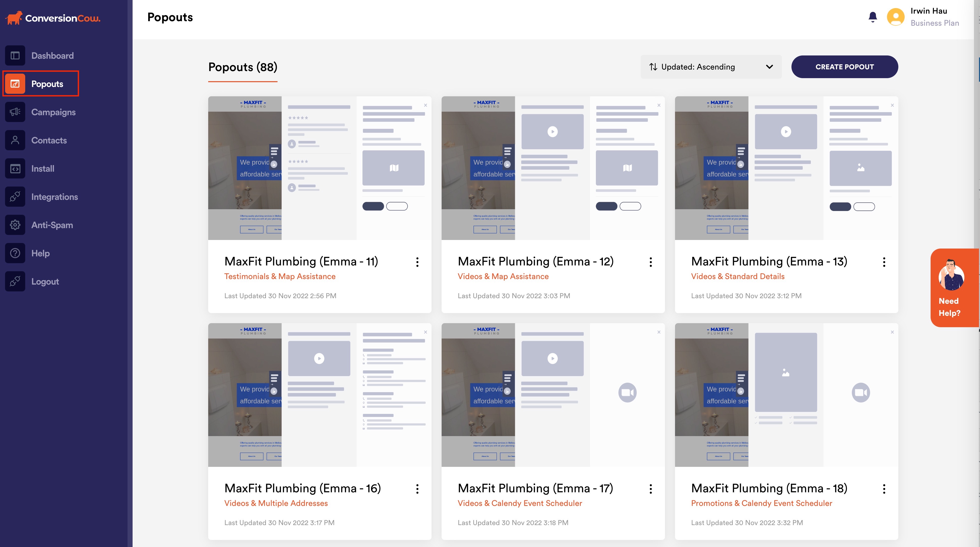980x547 pixels.
Task: Click the Emma - 17 preview thumbnail
Action: tap(553, 395)
